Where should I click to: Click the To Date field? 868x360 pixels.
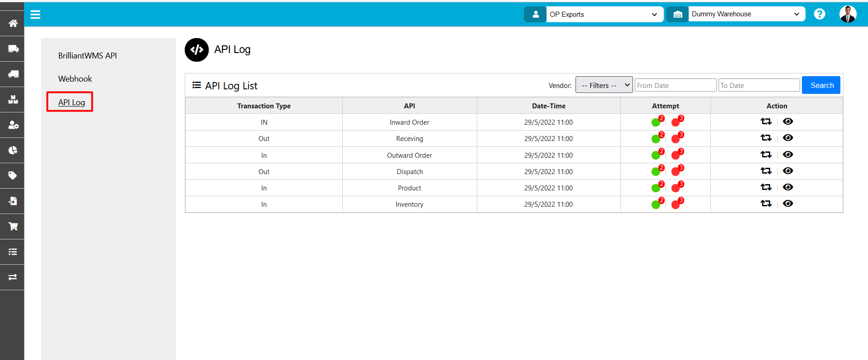pyautogui.click(x=759, y=85)
